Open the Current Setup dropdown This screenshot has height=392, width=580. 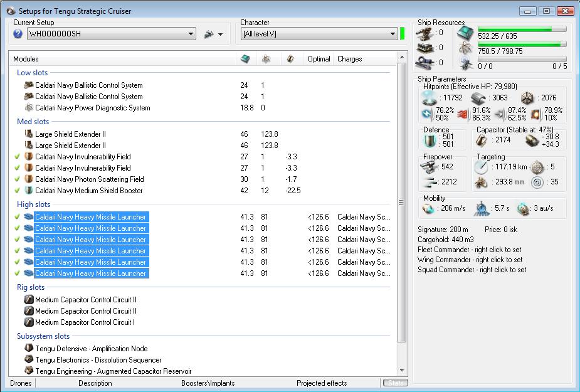coord(191,34)
